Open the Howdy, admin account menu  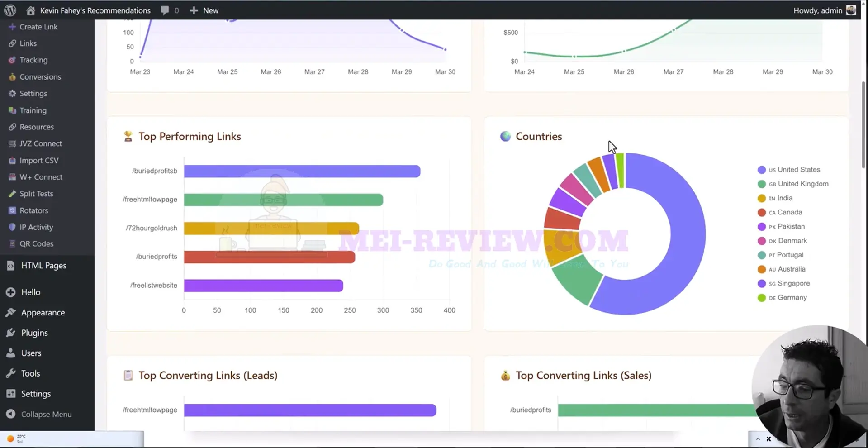point(824,10)
